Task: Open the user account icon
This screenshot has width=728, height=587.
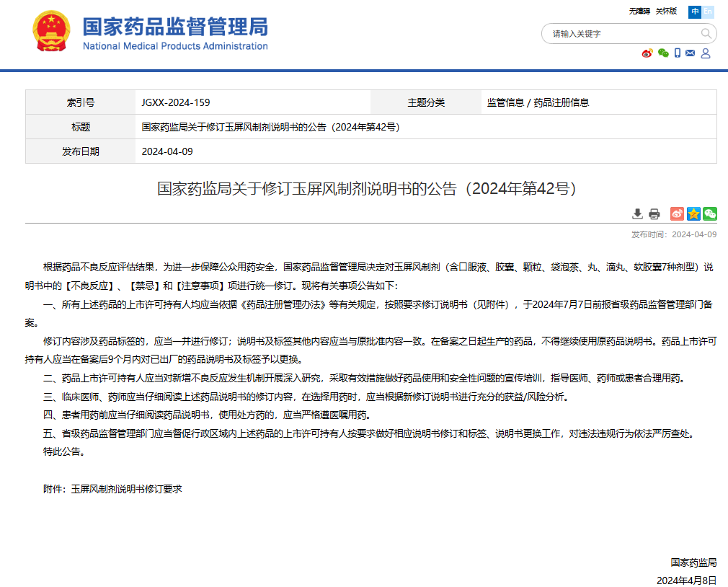Action: click(x=706, y=53)
